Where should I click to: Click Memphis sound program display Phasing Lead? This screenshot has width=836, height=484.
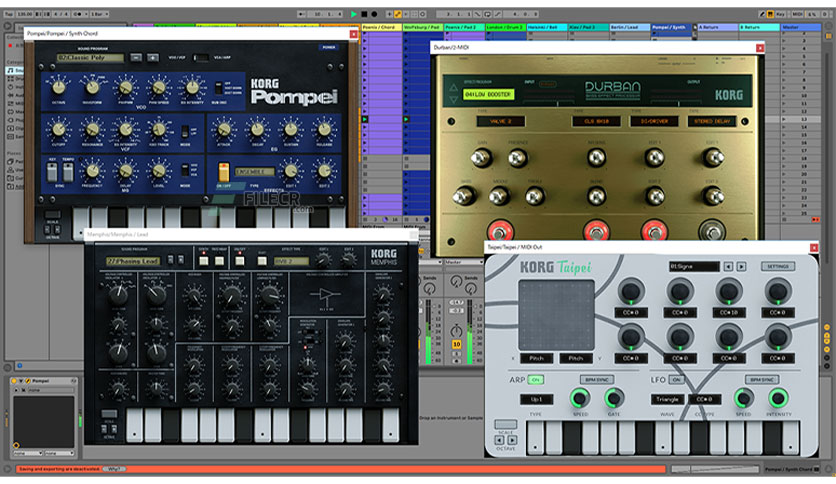(x=133, y=261)
